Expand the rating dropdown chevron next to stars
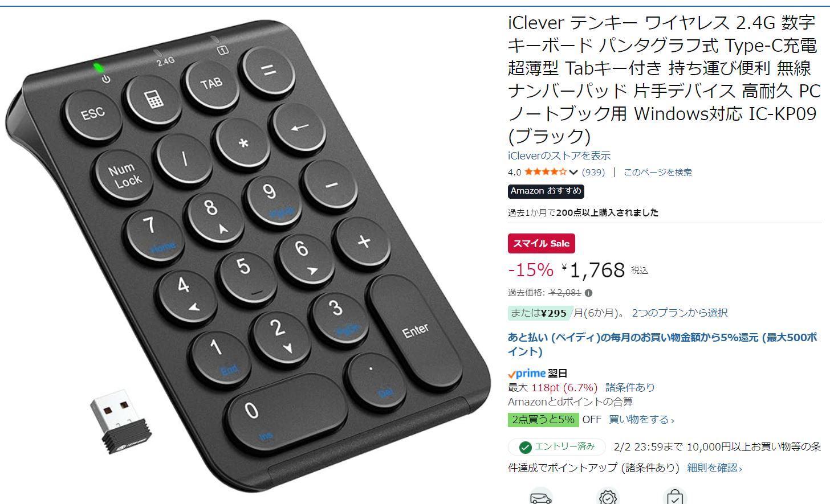 point(573,172)
